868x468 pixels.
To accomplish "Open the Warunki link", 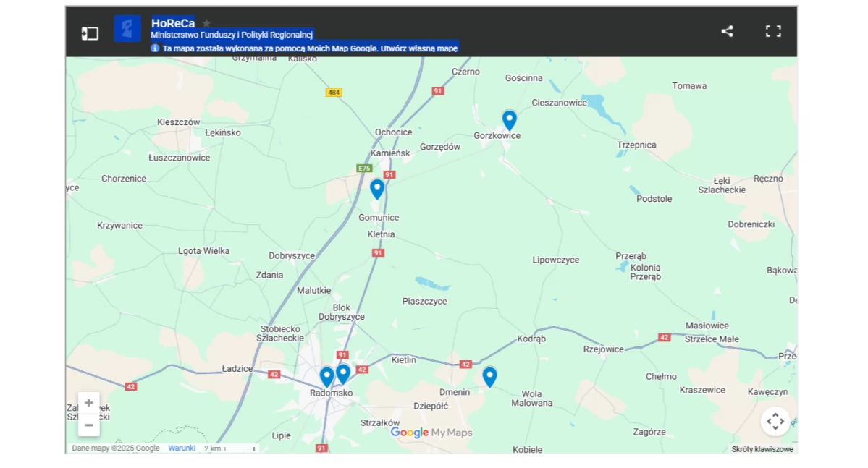I will click(181, 448).
